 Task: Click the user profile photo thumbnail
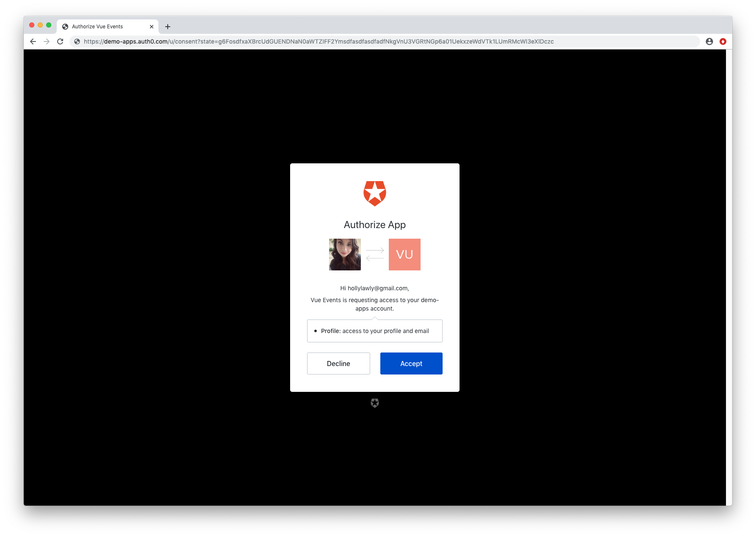pyautogui.click(x=345, y=254)
